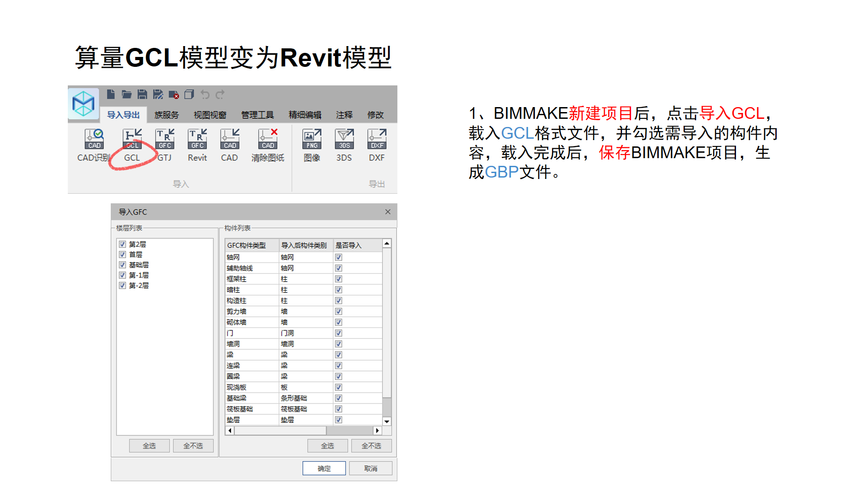Image resolution: width=868 pixels, height=488 pixels.
Task: Switch to the 管理工具 tab
Action: (x=257, y=115)
